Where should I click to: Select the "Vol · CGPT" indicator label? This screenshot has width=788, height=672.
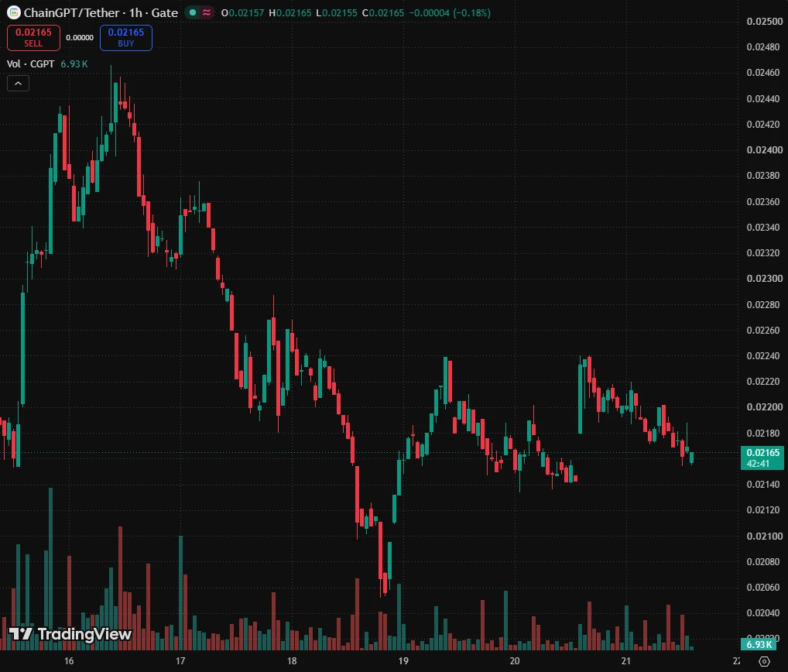tap(30, 63)
